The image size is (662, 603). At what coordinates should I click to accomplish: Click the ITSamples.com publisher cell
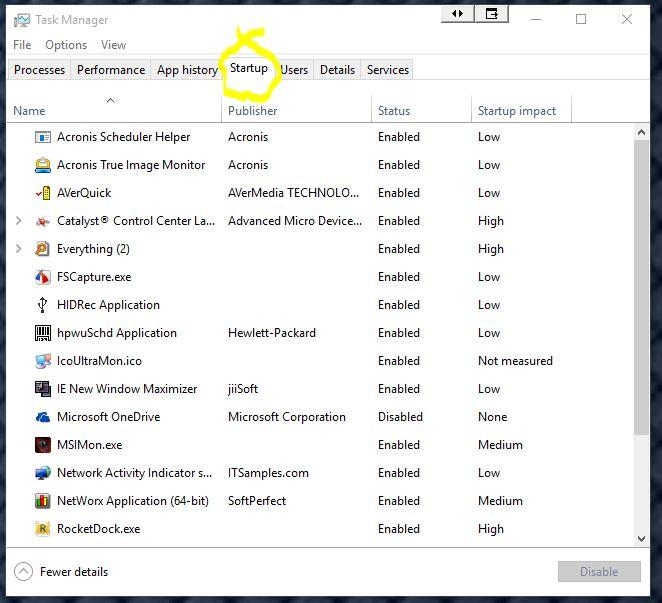click(x=268, y=473)
